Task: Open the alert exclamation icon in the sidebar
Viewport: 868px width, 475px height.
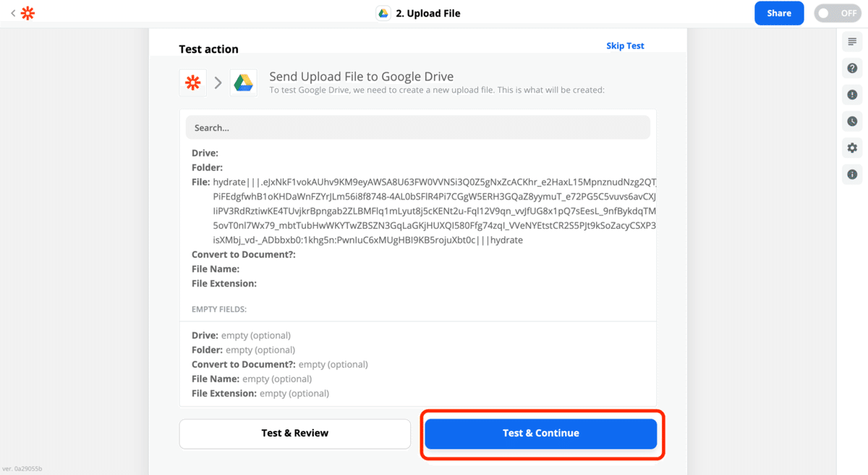Action: tap(852, 95)
